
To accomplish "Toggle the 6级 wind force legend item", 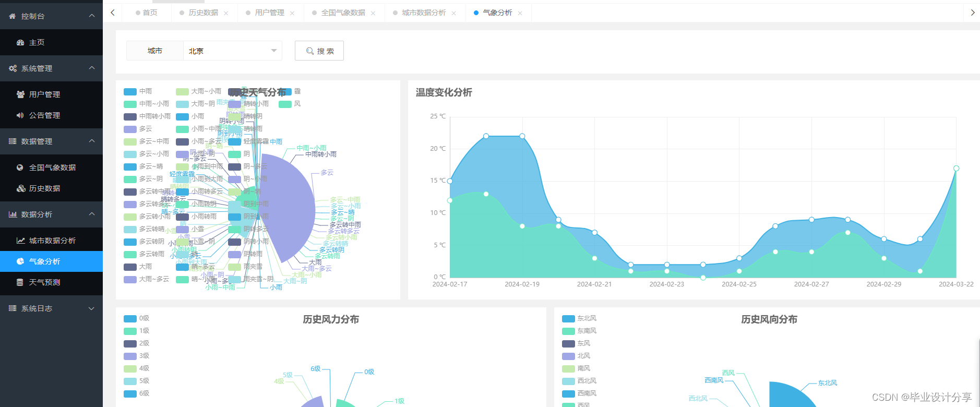I will click(x=137, y=393).
